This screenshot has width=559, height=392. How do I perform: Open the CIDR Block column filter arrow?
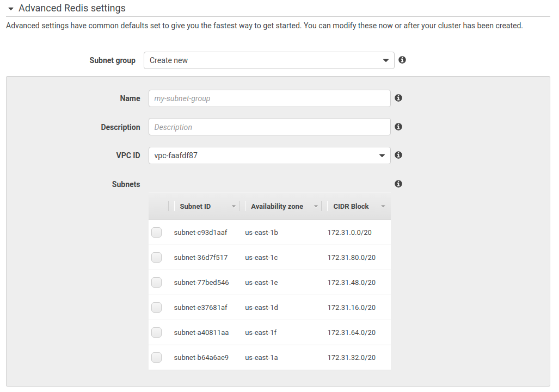[383, 207]
